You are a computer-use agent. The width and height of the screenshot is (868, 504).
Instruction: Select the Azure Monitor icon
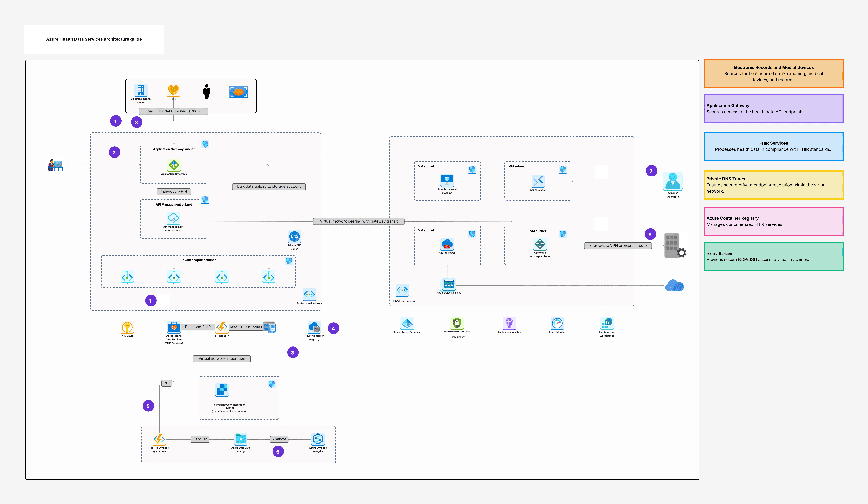coord(557,323)
